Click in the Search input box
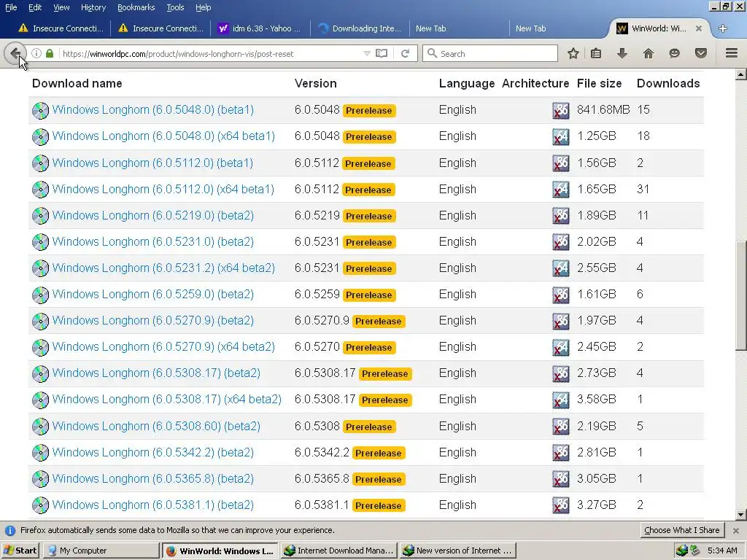 (x=490, y=53)
